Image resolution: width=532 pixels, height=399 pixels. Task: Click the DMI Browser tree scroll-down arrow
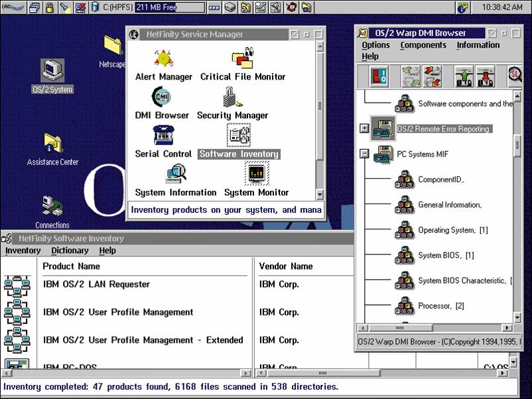pyautogui.click(x=517, y=317)
